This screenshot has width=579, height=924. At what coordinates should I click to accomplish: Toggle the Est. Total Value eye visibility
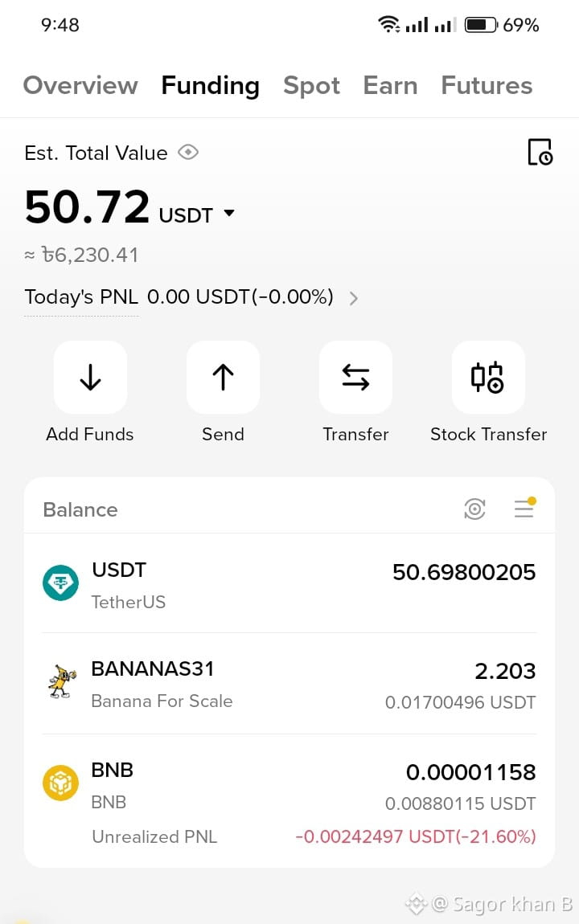(x=188, y=153)
